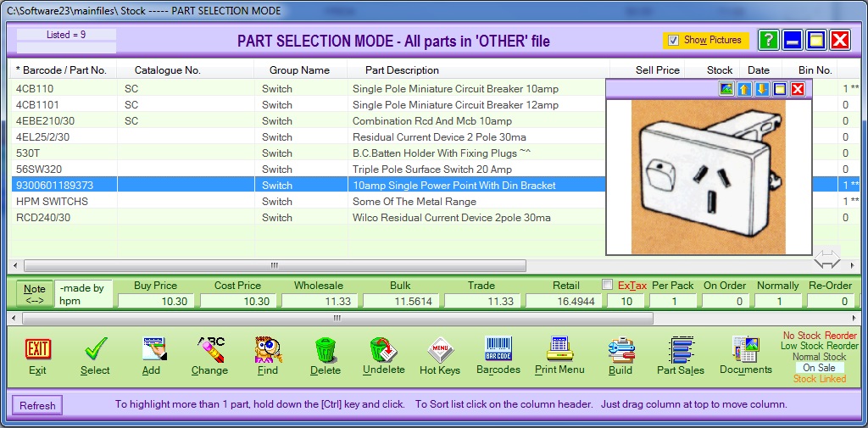Image resolution: width=868 pixels, height=428 pixels.
Task: Click the Per Pack field
Action: tap(673, 301)
